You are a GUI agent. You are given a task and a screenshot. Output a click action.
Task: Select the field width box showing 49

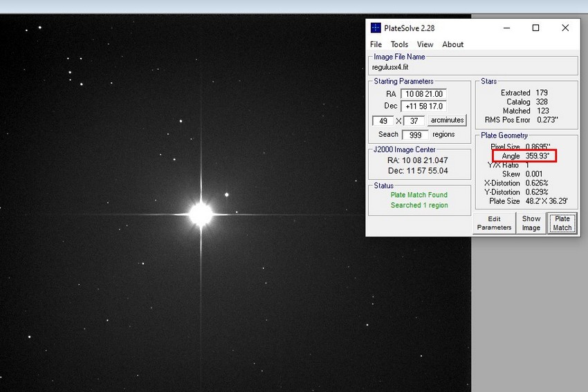point(383,121)
